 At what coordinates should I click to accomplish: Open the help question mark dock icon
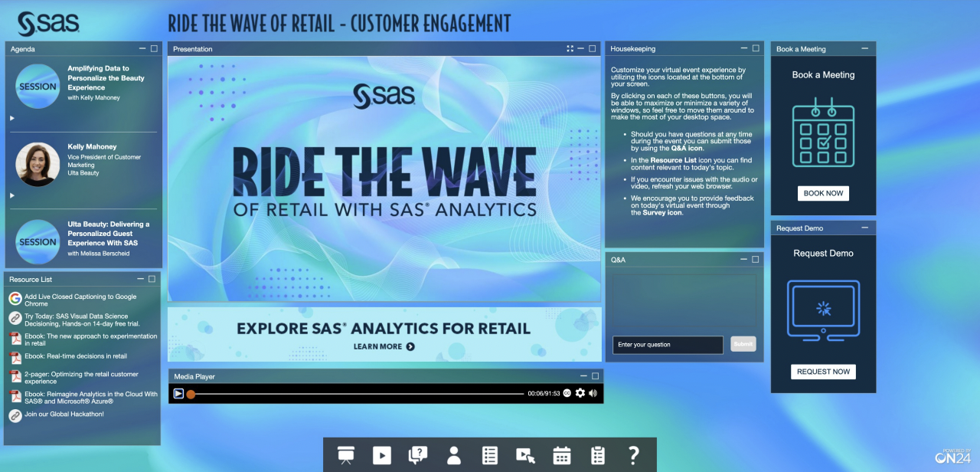click(634, 455)
